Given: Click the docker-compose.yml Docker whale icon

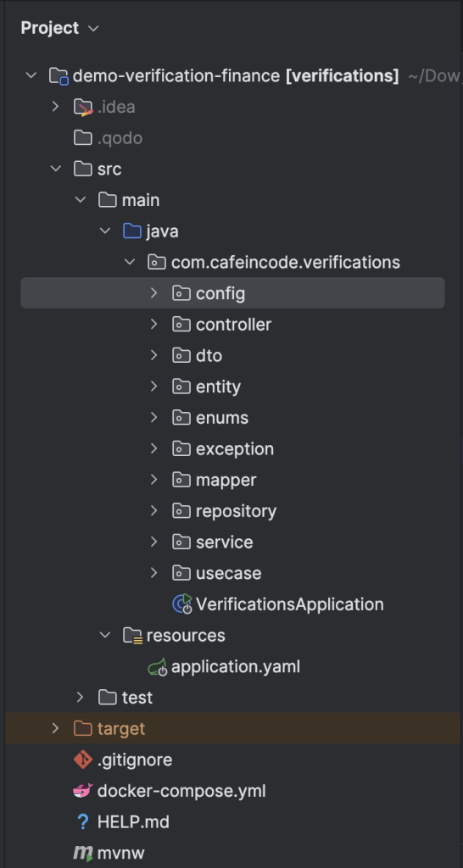Looking at the screenshot, I should coord(83,791).
